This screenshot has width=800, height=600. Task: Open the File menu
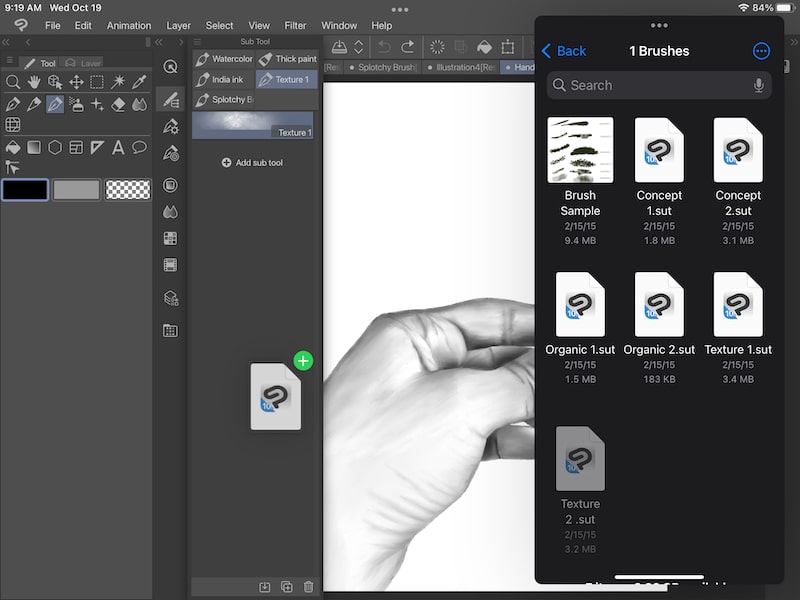point(52,25)
